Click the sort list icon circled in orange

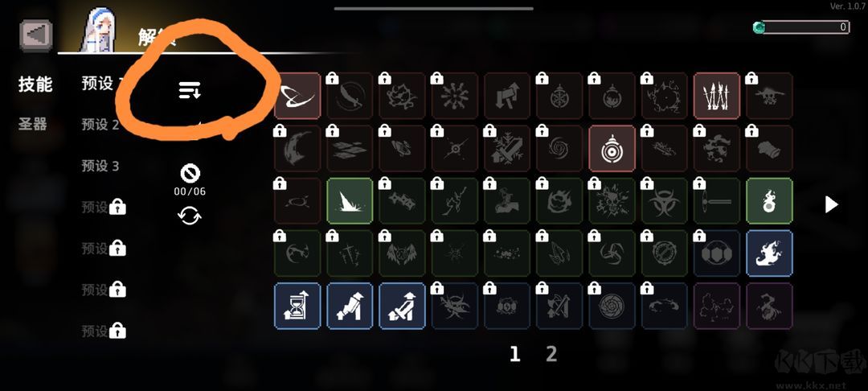[190, 90]
